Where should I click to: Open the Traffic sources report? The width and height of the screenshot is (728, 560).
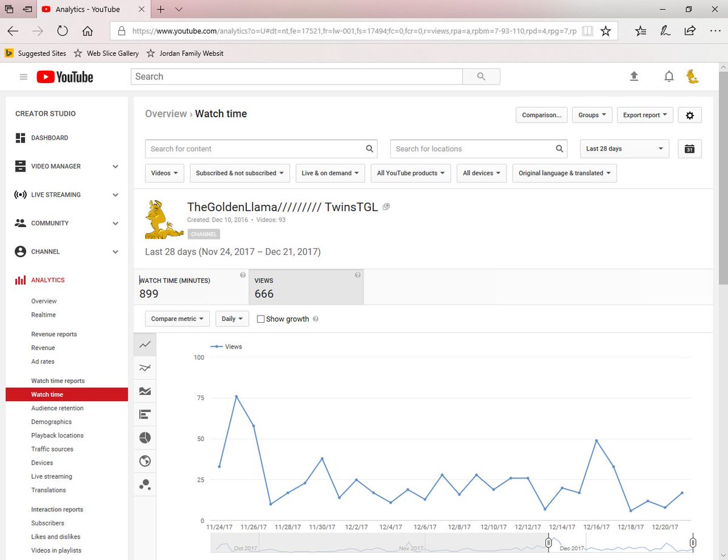pos(52,449)
